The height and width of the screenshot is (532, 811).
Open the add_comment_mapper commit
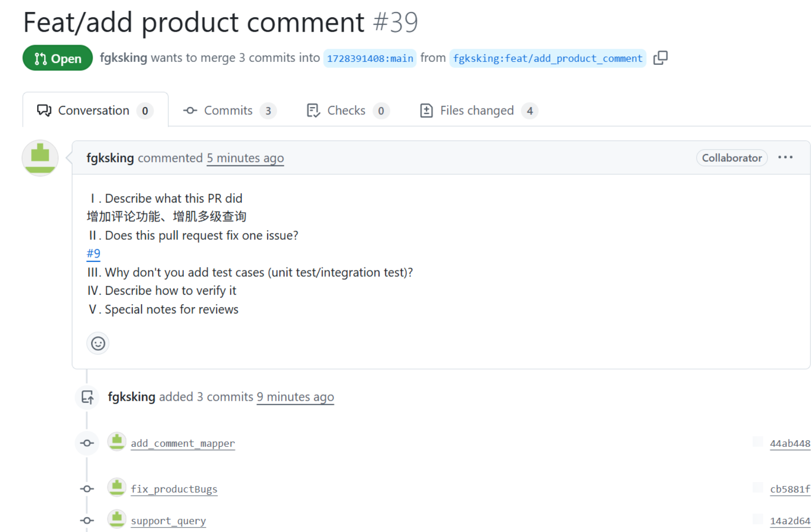tap(183, 443)
